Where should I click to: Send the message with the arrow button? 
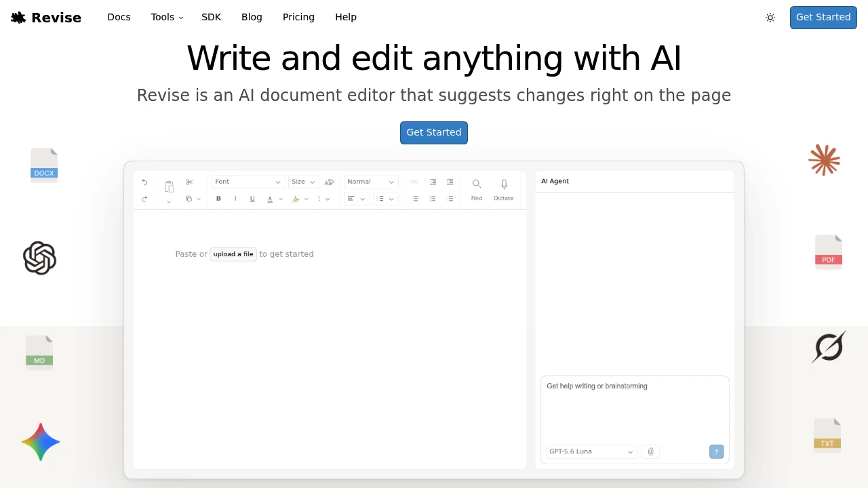pyautogui.click(x=716, y=451)
